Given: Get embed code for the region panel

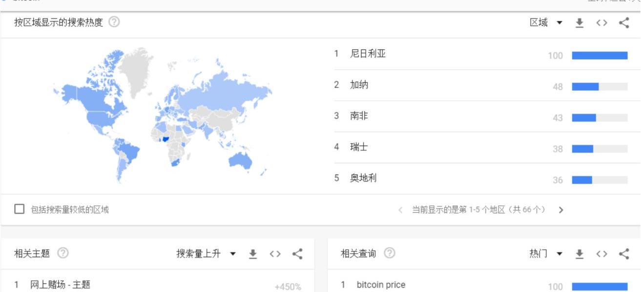Looking at the screenshot, I should (601, 23).
